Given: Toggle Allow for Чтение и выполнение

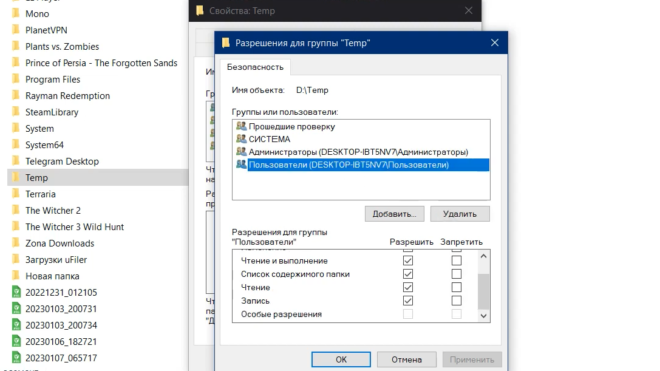Looking at the screenshot, I should pyautogui.click(x=407, y=261).
